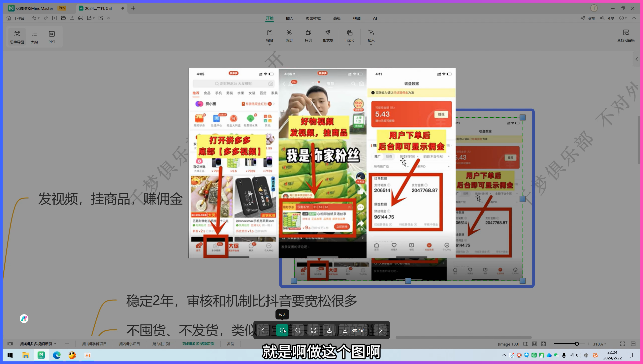Switch to sheet 第3期扩列

[161, 344]
